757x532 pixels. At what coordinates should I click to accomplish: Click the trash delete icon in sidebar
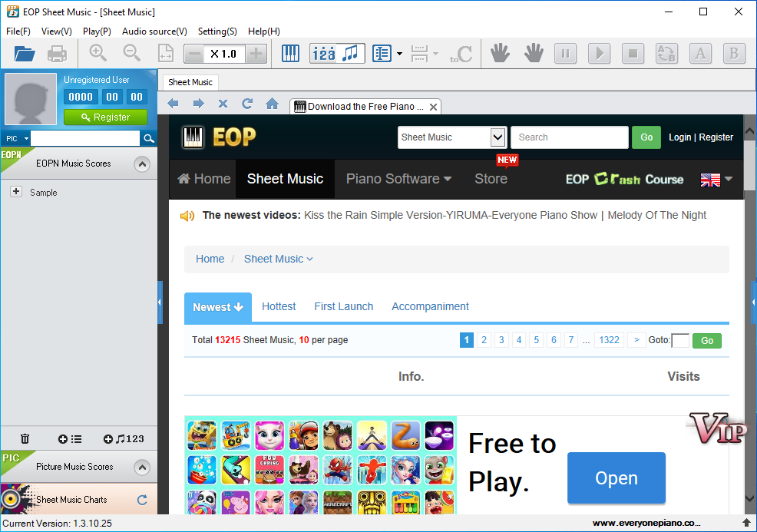25,439
